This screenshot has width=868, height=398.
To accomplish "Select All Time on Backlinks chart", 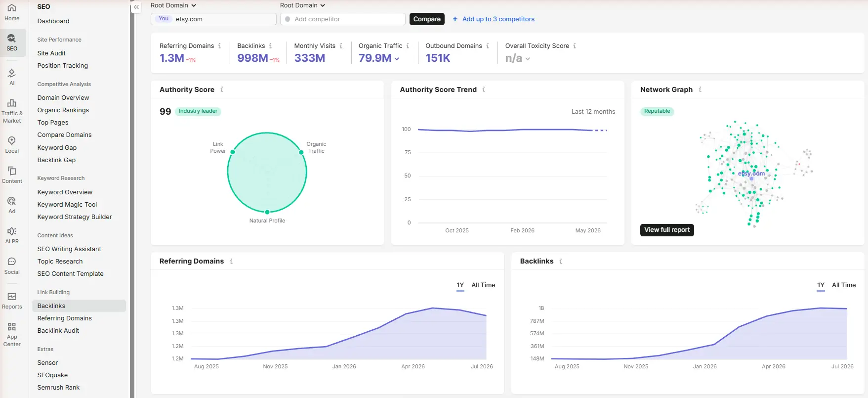I will pos(844,285).
